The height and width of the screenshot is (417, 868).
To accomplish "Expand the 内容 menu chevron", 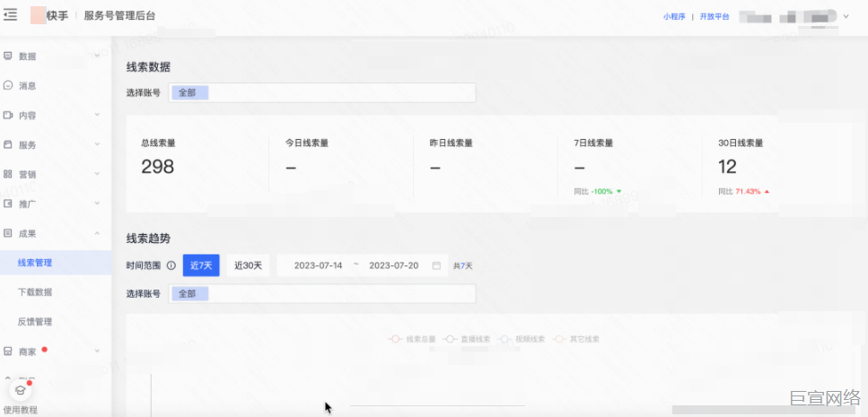I will (x=97, y=115).
